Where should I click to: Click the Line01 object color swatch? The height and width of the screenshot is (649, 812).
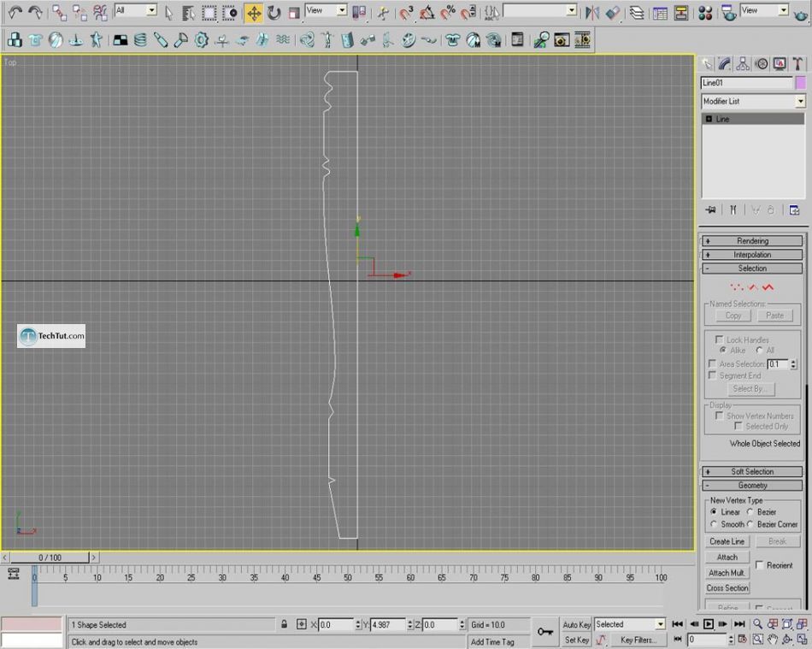(801, 83)
